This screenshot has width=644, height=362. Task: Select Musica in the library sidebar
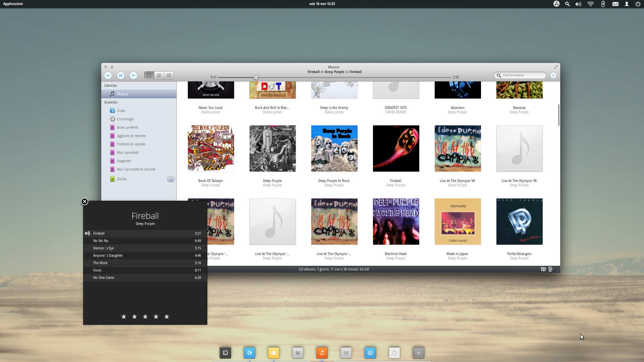point(139,94)
